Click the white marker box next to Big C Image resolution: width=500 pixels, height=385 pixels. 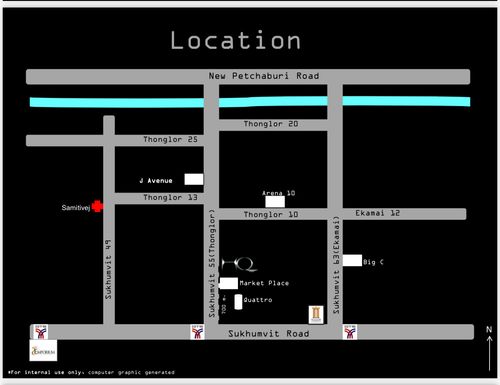click(352, 260)
